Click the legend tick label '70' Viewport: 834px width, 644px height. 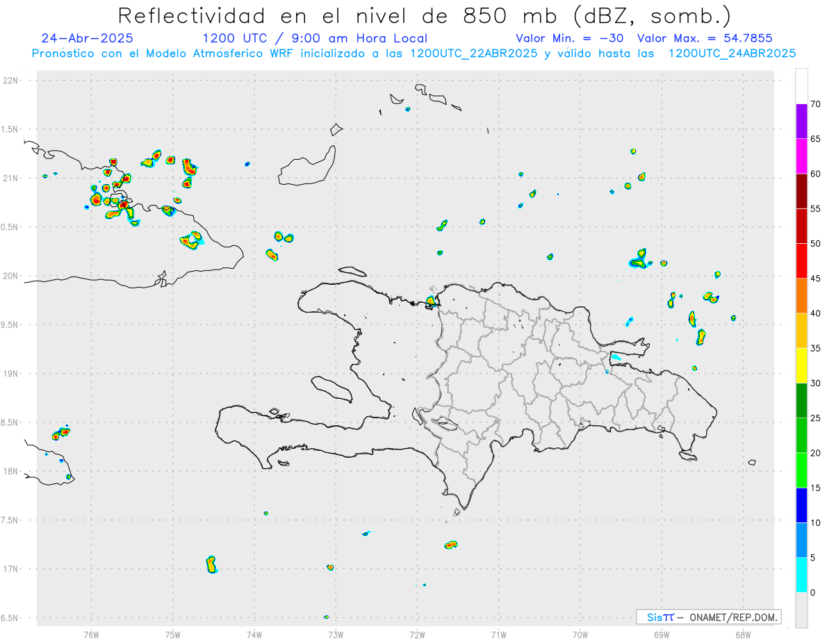tap(815, 104)
